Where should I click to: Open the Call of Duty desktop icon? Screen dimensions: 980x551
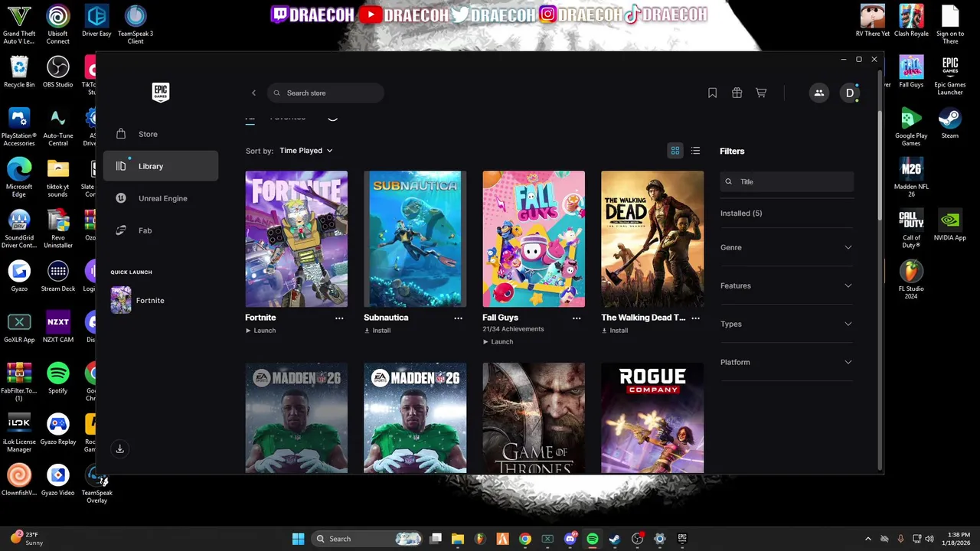(x=911, y=228)
